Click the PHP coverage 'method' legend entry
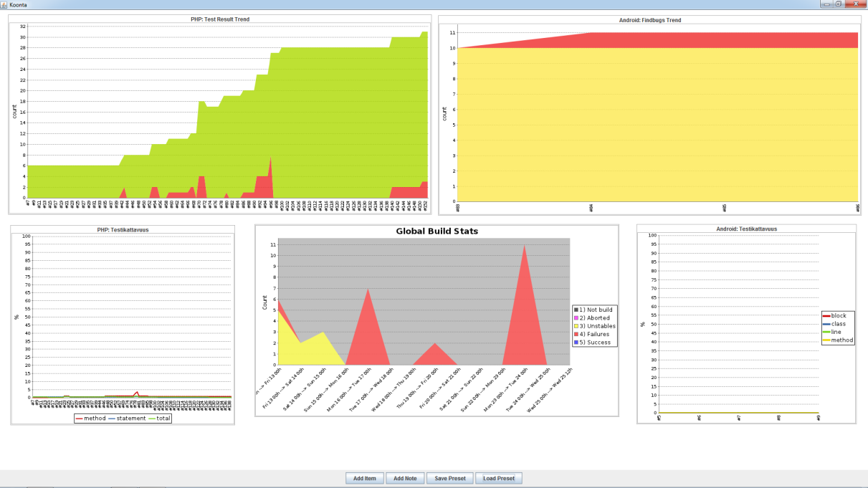Image resolution: width=868 pixels, height=488 pixels. point(90,418)
